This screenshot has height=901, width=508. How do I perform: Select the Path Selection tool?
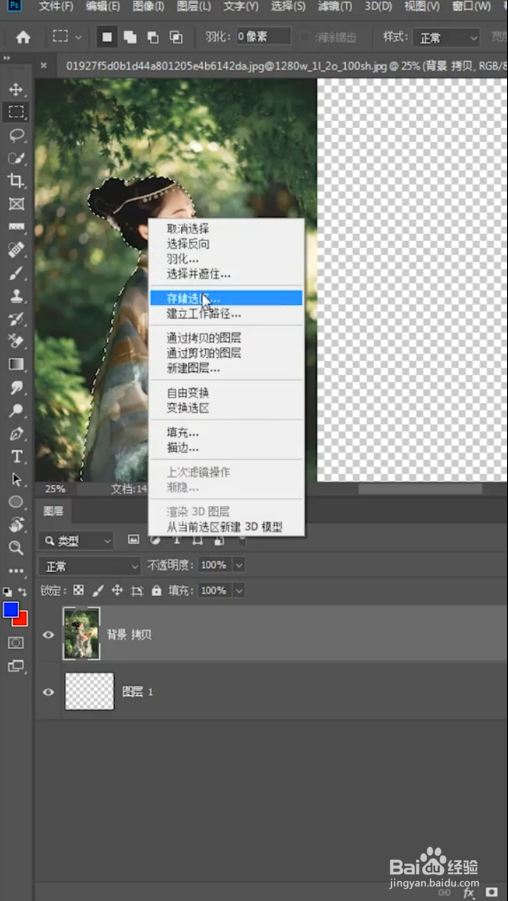(x=16, y=479)
